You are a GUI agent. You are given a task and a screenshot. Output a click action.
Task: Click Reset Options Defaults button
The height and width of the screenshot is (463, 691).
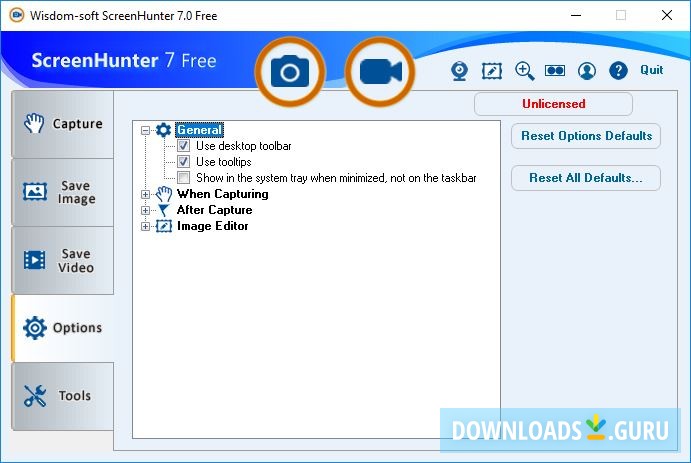coord(586,136)
